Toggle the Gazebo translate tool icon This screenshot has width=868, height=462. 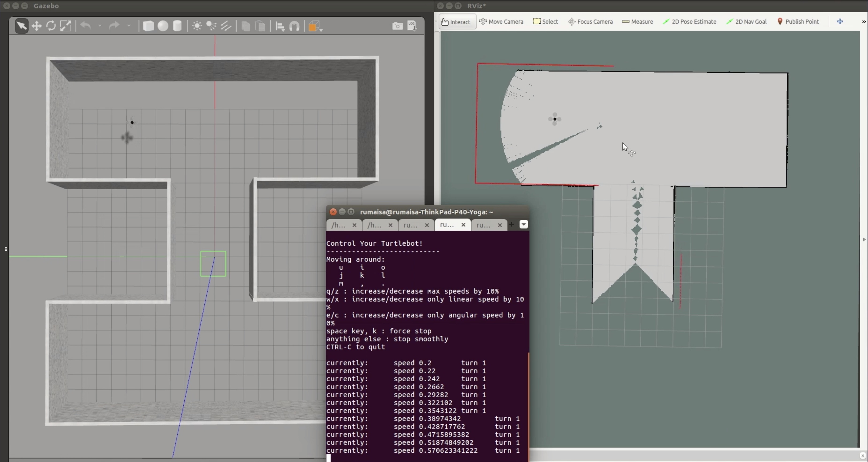36,26
